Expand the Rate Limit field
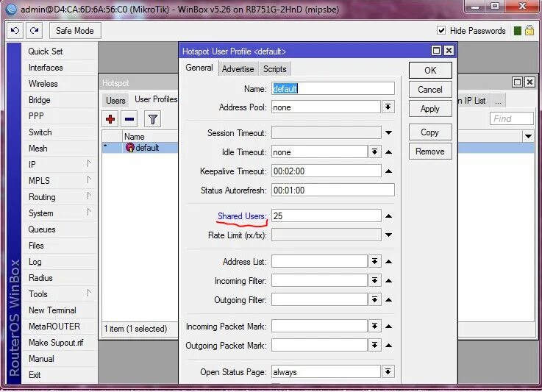The width and height of the screenshot is (542, 392). (x=388, y=235)
